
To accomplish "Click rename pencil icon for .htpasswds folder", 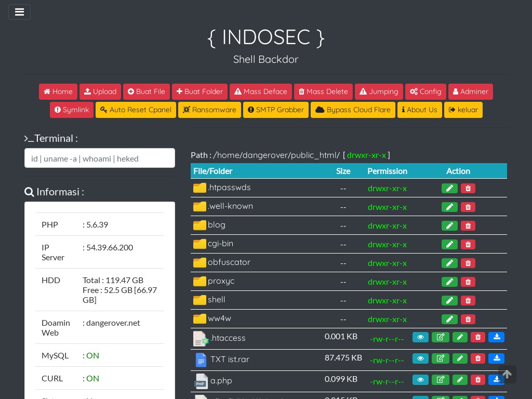I will click(449, 188).
